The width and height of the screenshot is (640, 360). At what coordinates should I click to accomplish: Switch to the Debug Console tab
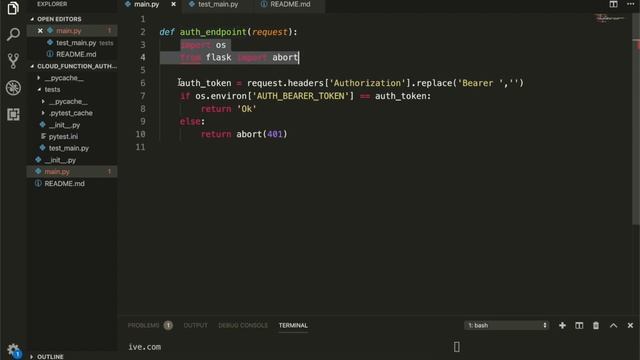click(x=243, y=325)
